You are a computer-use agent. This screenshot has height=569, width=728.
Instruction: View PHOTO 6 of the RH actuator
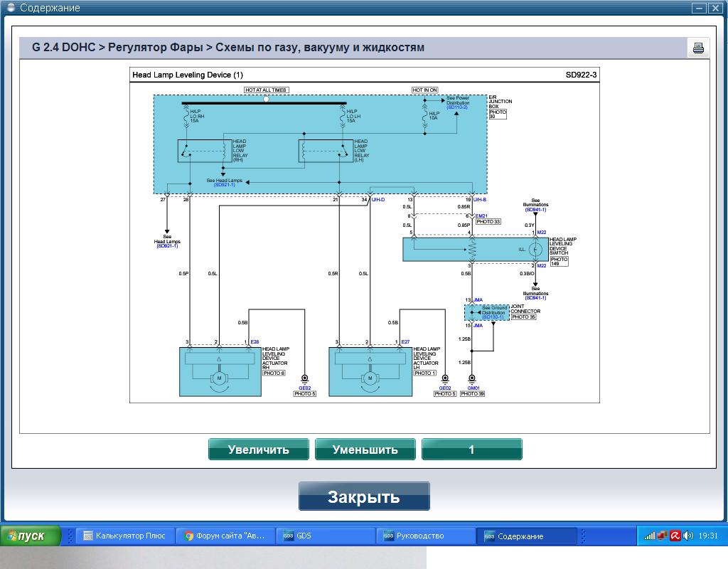click(x=274, y=373)
